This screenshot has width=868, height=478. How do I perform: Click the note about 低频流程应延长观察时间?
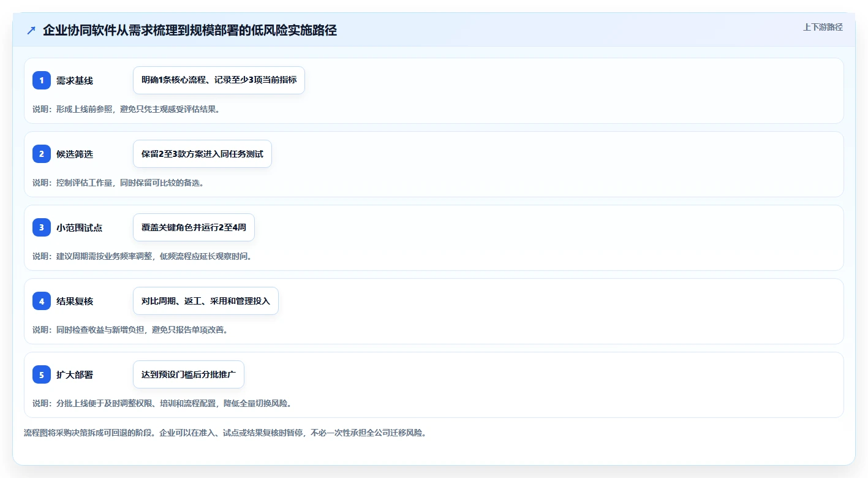(142, 256)
